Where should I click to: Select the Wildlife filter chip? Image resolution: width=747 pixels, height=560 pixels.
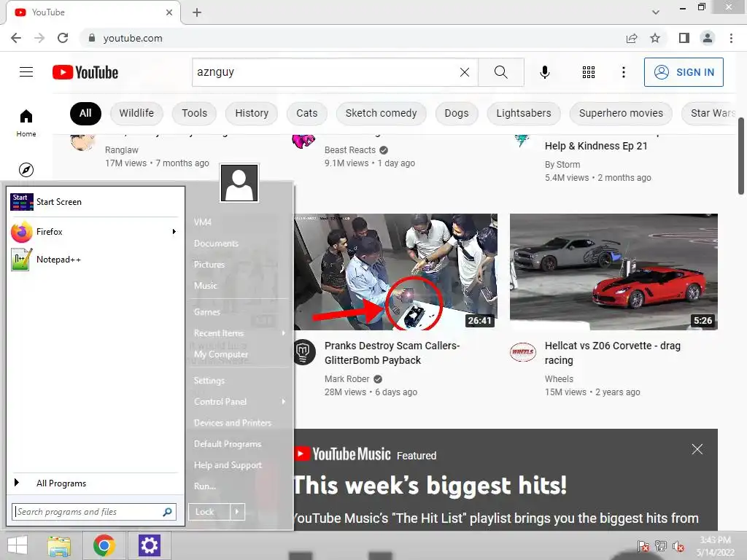(136, 113)
